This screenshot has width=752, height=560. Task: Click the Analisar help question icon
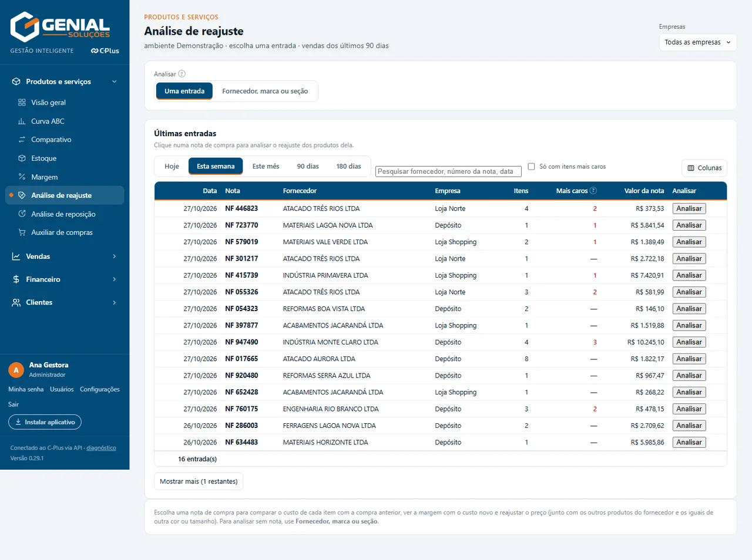click(x=182, y=74)
